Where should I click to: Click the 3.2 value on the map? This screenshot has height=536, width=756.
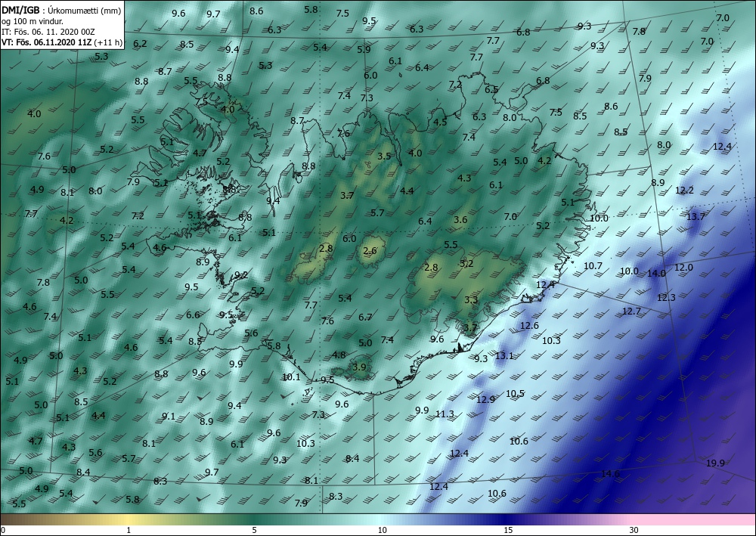[466, 264]
